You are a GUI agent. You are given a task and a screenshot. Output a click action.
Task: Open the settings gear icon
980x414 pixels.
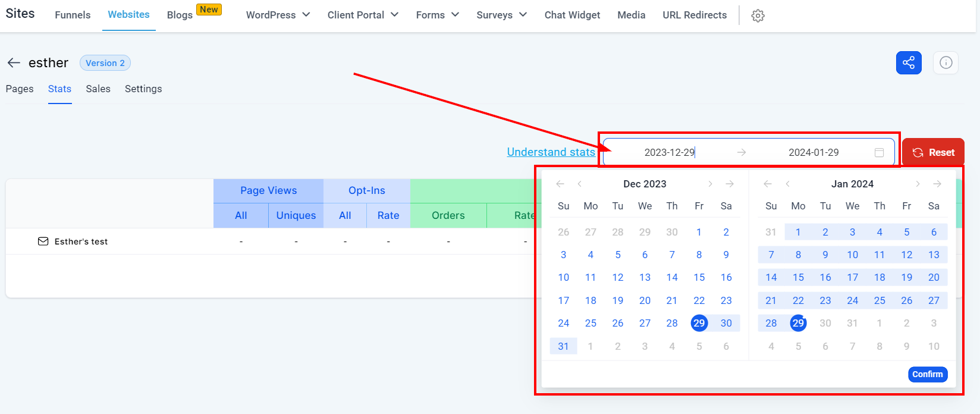click(x=758, y=15)
